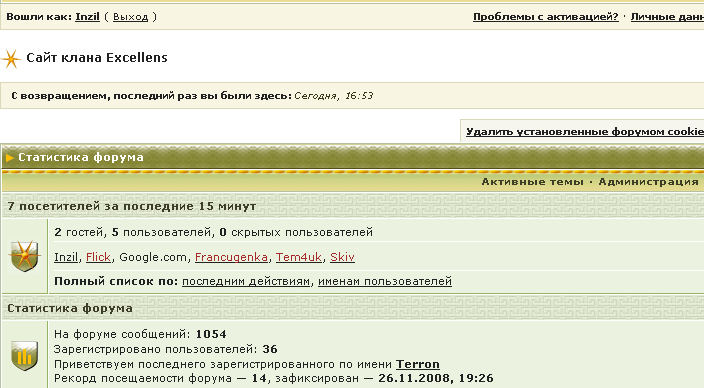Open the Francugenka user profile
704x388 pixels.
click(x=231, y=257)
